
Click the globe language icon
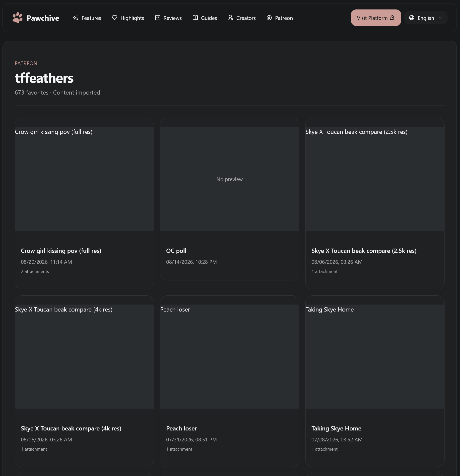(412, 18)
